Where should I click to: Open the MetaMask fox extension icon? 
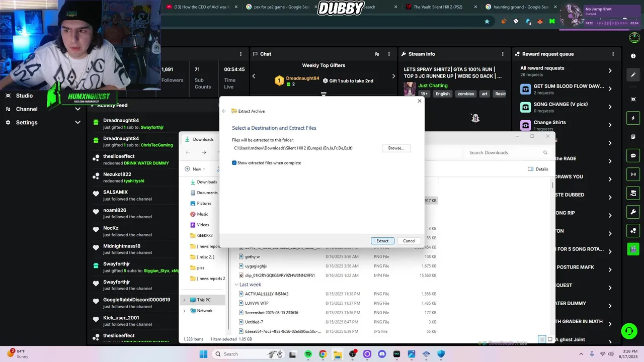click(540, 22)
